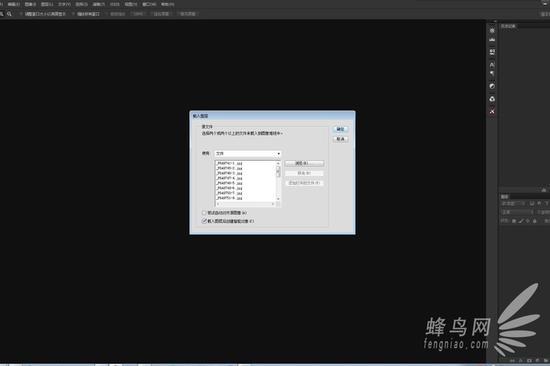The width and height of the screenshot is (550, 366).
Task: Click the 100% zoom button in options bar
Action: (138, 14)
